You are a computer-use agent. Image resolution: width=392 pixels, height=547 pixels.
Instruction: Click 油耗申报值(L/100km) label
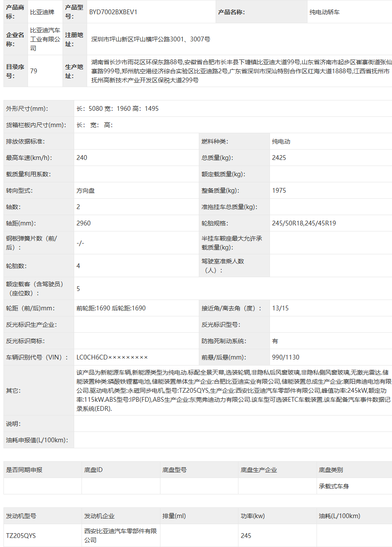(37, 440)
